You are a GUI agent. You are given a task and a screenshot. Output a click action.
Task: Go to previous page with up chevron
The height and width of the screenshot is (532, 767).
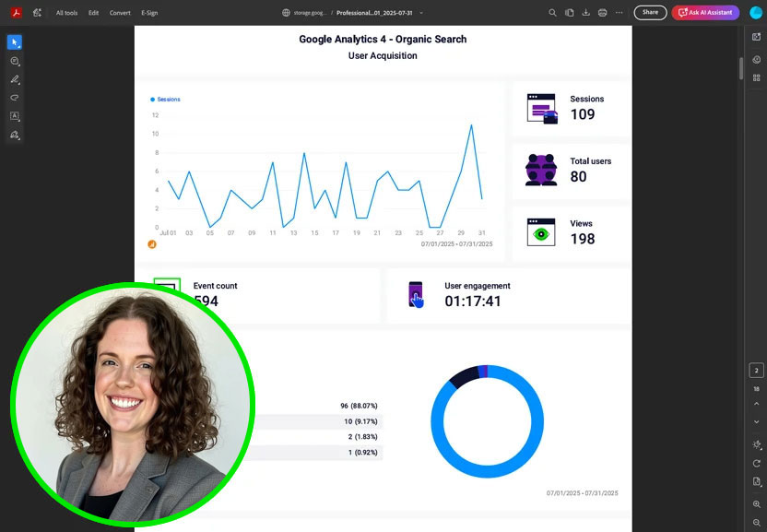pos(756,404)
